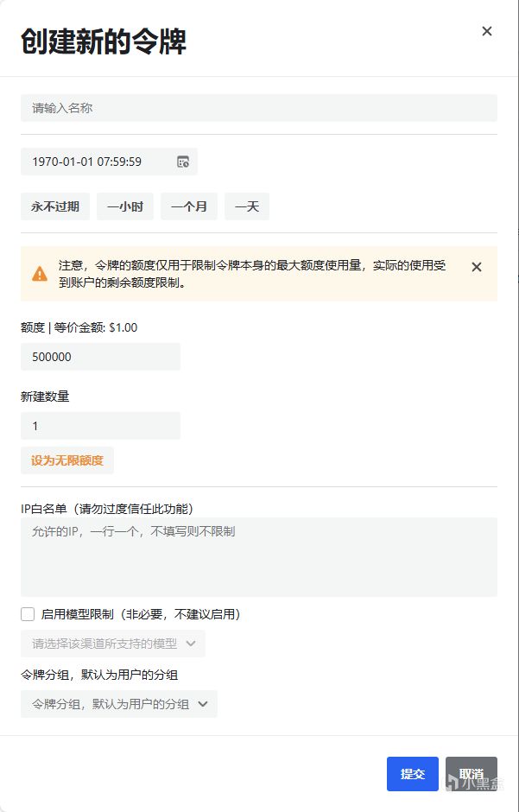
Task: Click the quota field showing 500000
Action: pos(100,357)
